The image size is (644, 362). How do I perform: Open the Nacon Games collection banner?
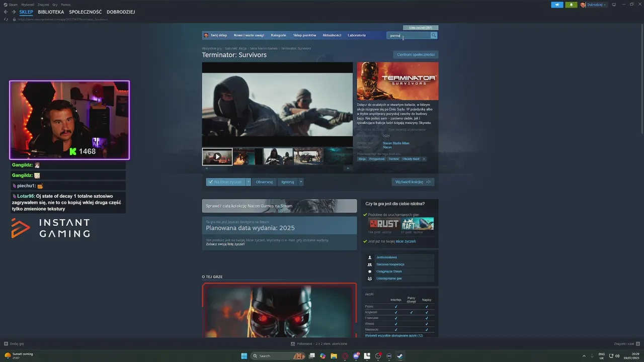(x=279, y=206)
